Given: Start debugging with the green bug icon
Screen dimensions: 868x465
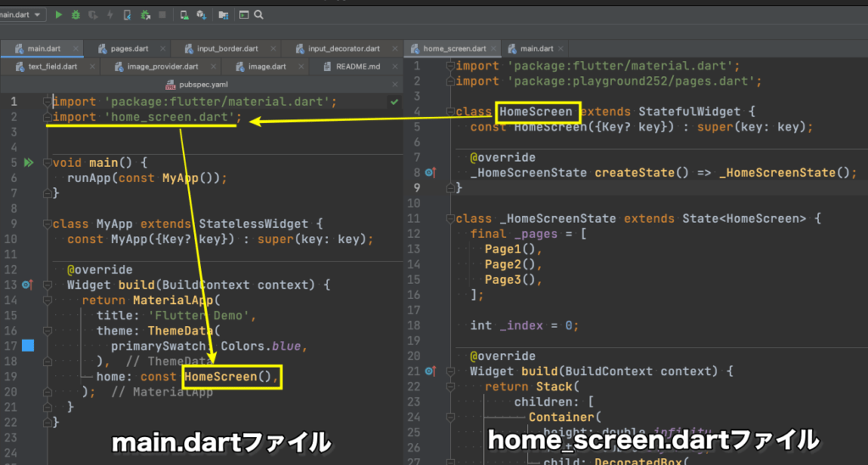Looking at the screenshot, I should click(x=75, y=15).
